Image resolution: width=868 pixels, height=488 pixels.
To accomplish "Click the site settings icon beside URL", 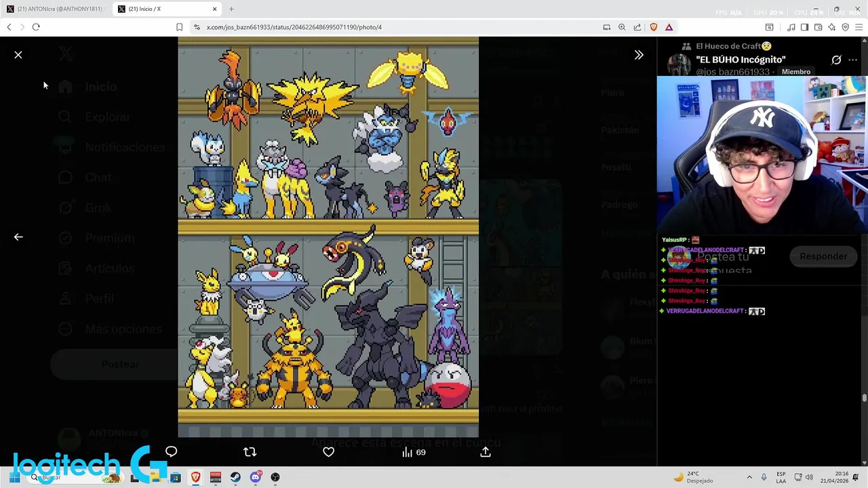I will point(197,27).
